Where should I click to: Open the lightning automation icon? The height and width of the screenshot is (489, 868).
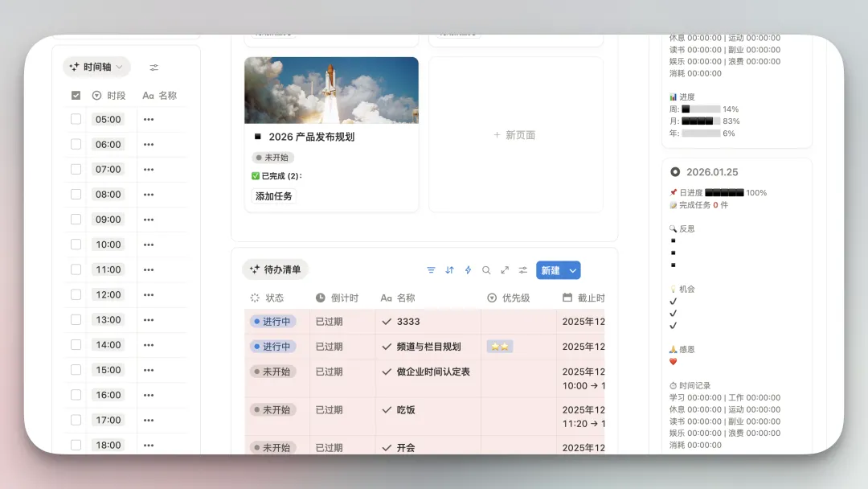[468, 270]
